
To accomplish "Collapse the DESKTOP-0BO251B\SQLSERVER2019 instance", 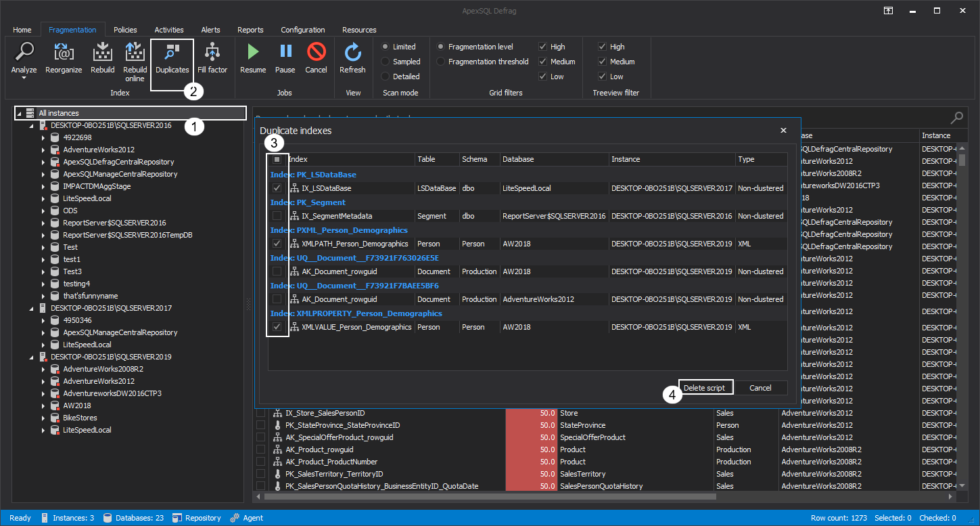I will click(x=30, y=356).
